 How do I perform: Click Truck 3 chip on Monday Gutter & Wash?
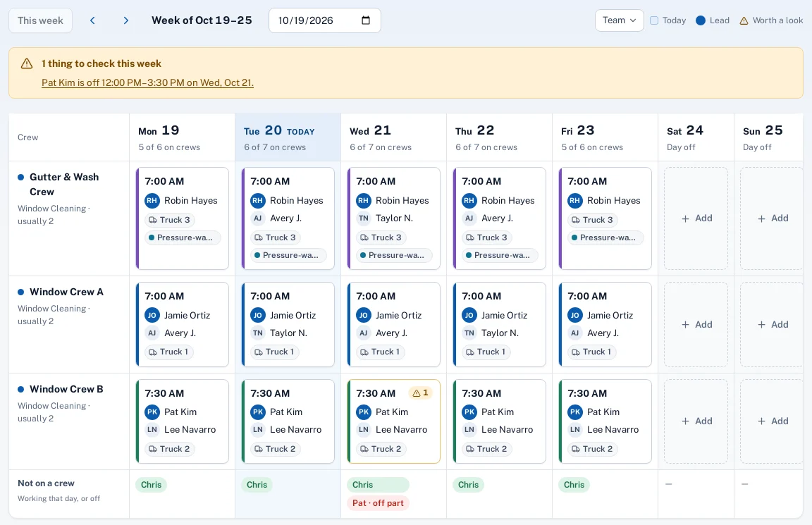click(x=169, y=220)
